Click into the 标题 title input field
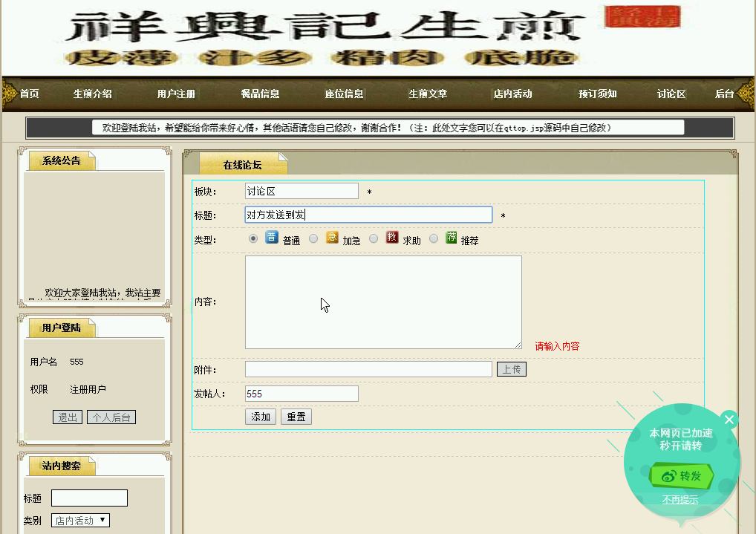Screen dimensions: 756x534 (369, 215)
